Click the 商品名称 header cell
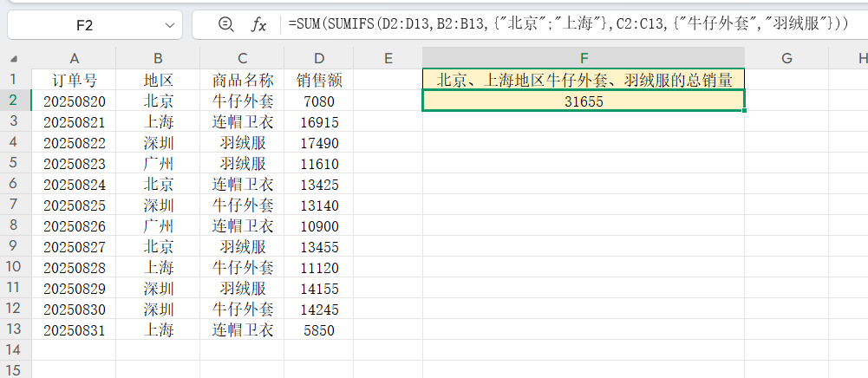868x378 pixels. pyautogui.click(x=242, y=80)
